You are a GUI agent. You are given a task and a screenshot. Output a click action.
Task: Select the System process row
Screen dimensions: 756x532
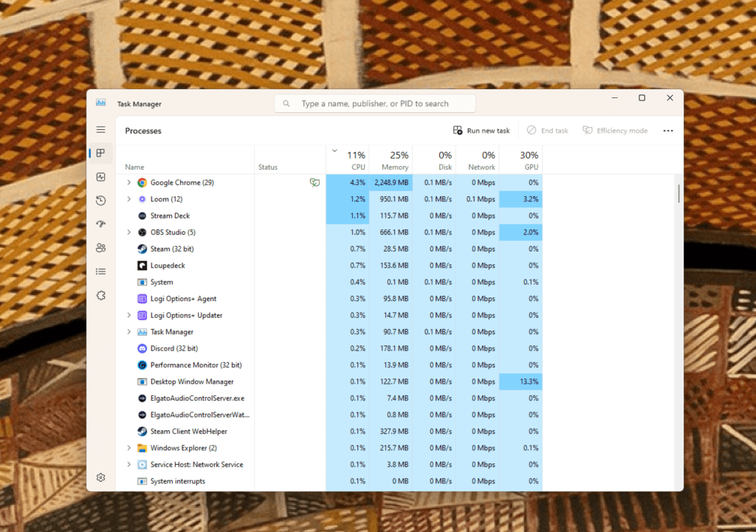coord(329,283)
